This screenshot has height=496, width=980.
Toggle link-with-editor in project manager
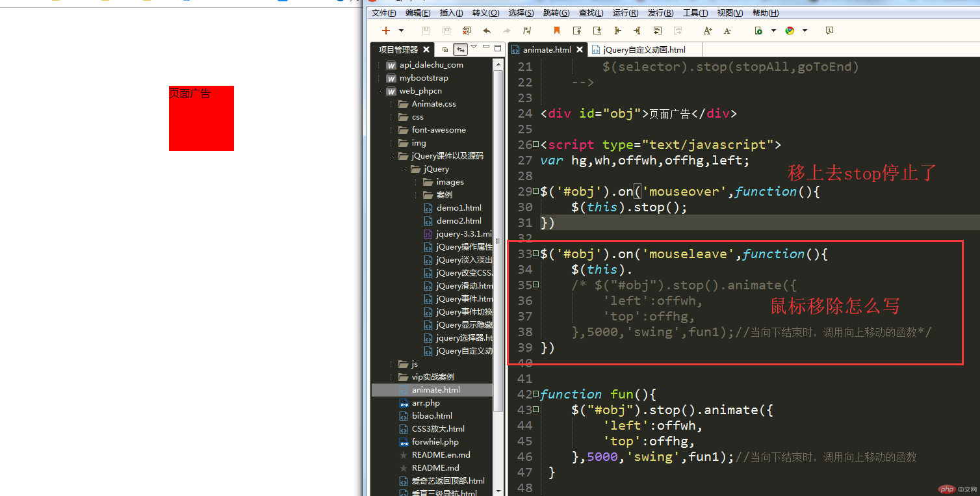point(461,49)
